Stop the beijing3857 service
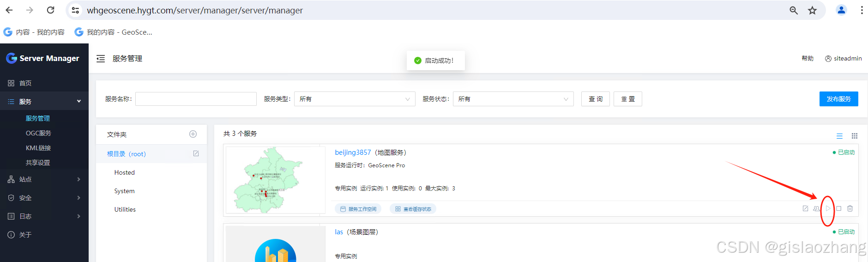 point(839,208)
